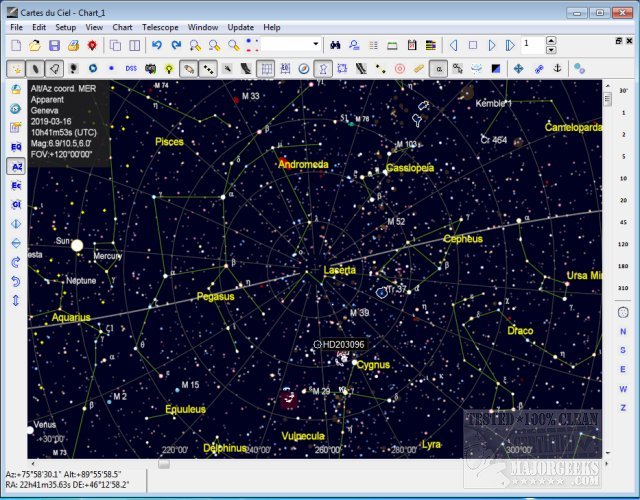Switch to Ec ecliptic coordinates
640x500 pixels.
(x=16, y=185)
